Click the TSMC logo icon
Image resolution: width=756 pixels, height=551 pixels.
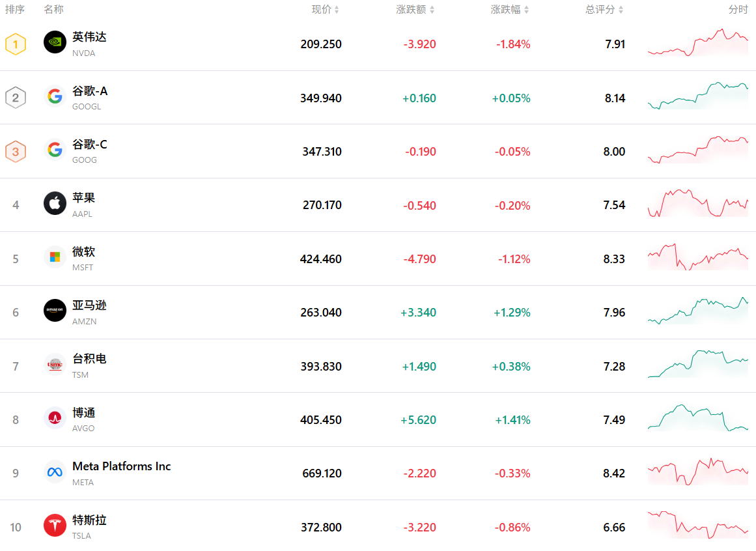point(55,364)
